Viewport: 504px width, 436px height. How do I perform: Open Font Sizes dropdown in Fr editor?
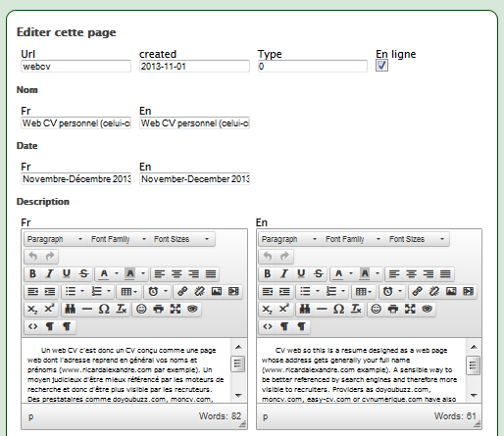181,239
